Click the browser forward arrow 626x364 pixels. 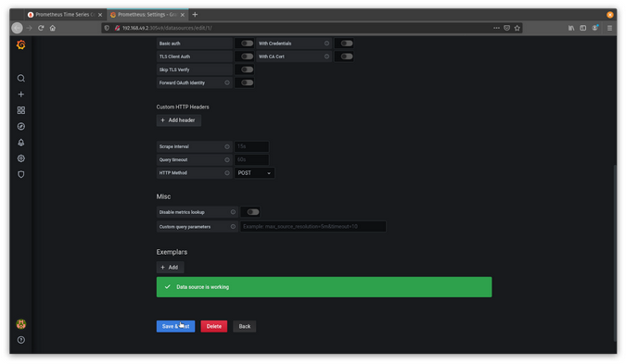[x=29, y=28]
